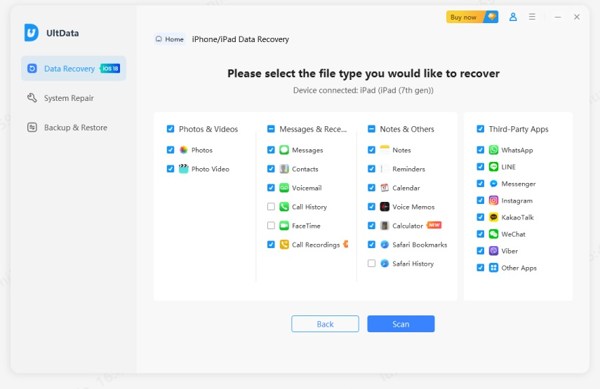The height and width of the screenshot is (389, 600).
Task: Uncheck the Voice Memos checkbox
Action: pyautogui.click(x=371, y=207)
